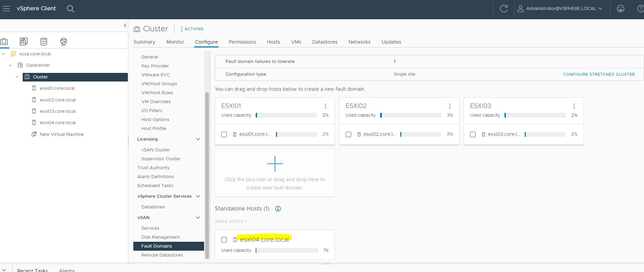Open the Cluster Actions menu
Screen dimensions: 644x272
(x=192, y=29)
